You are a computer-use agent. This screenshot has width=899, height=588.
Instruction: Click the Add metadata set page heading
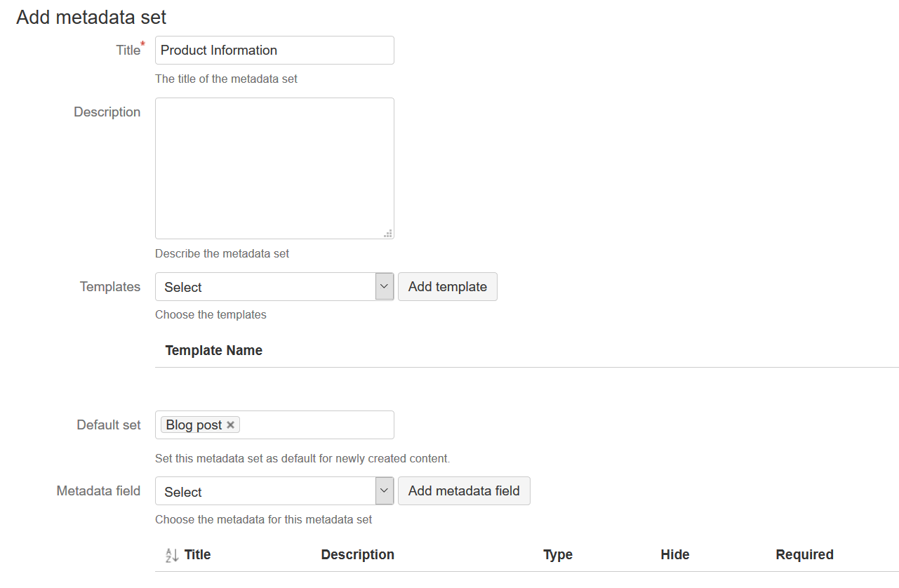pos(90,17)
